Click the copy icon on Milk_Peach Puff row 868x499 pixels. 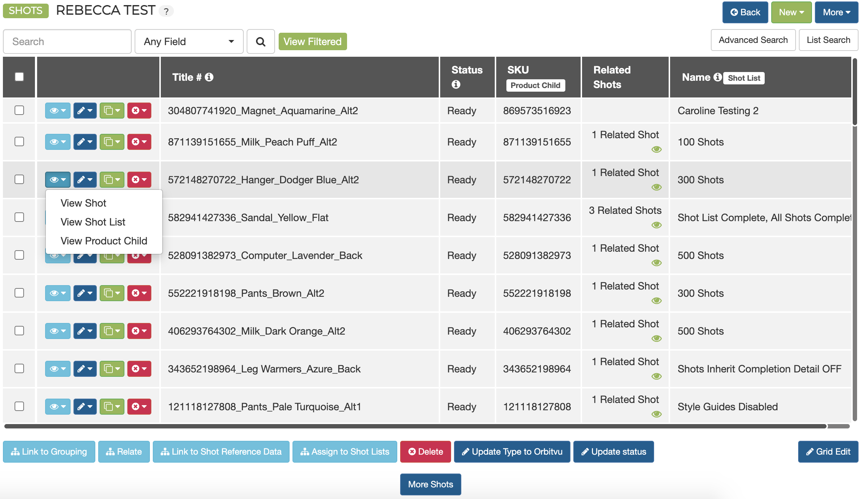tap(112, 142)
